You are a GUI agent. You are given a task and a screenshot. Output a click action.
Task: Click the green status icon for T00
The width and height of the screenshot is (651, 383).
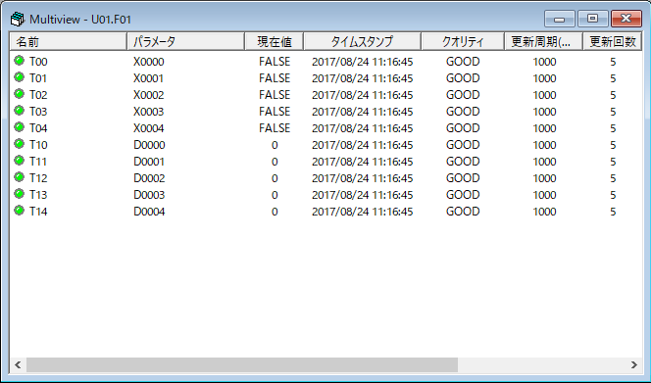point(19,61)
